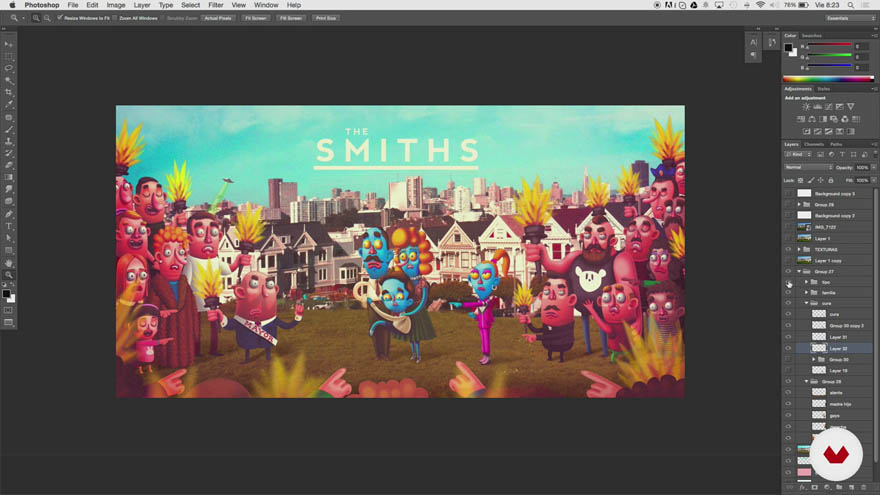Expand the TEXTURAS group
The height and width of the screenshot is (495, 880).
(799, 249)
